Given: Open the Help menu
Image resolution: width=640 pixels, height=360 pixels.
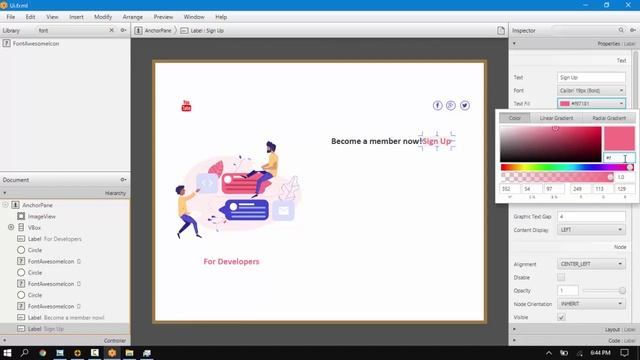Looking at the screenshot, I should 221,17.
